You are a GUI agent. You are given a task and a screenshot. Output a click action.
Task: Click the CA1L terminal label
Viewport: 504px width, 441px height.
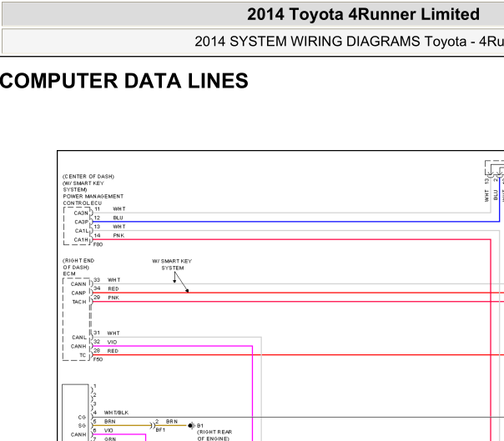pyautogui.click(x=82, y=231)
